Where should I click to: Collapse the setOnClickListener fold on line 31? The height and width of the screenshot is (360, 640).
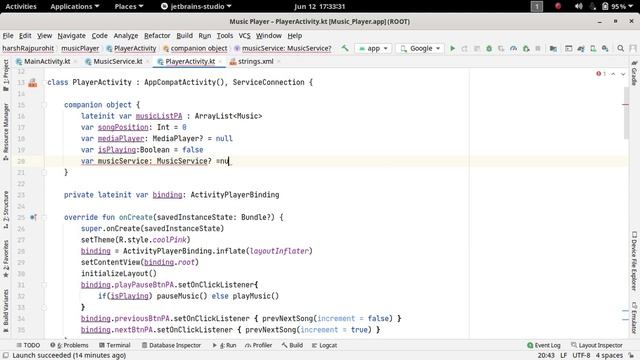click(44, 284)
